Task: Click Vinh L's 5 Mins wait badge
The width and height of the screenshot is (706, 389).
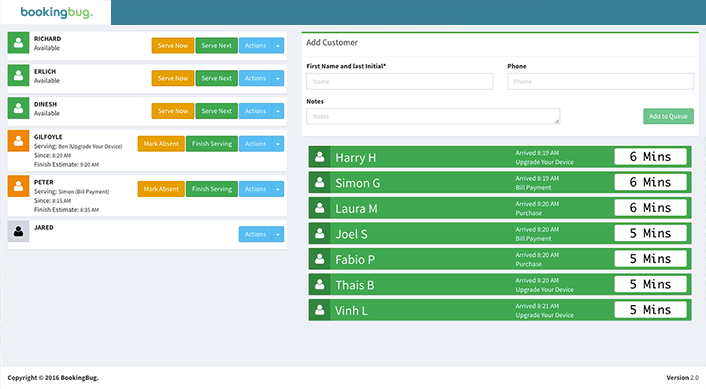Action: pos(650,310)
